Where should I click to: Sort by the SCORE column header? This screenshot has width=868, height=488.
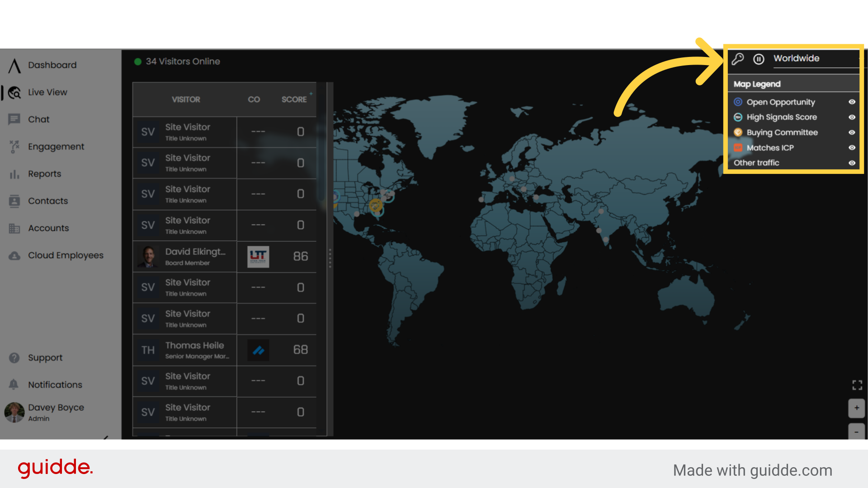[294, 99]
